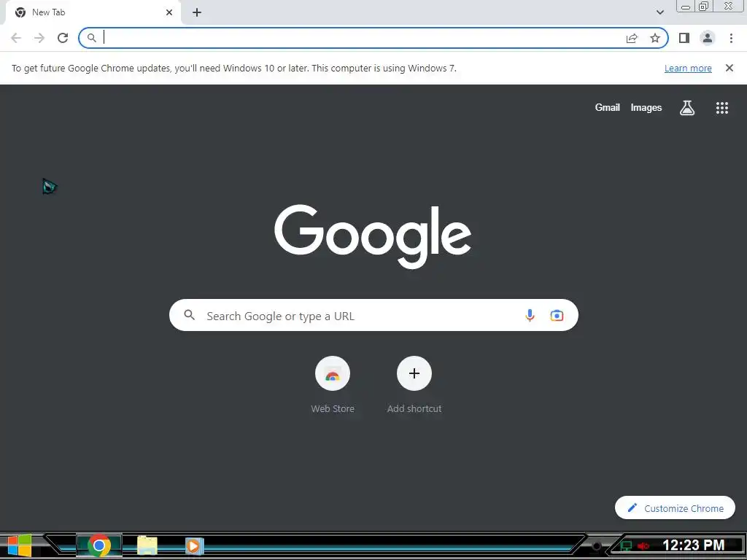Open the Images link
The height and width of the screenshot is (560, 747).
pyautogui.click(x=646, y=108)
